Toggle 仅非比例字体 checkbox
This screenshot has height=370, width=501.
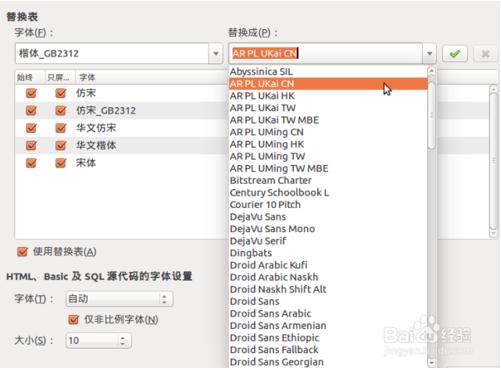click(73, 320)
